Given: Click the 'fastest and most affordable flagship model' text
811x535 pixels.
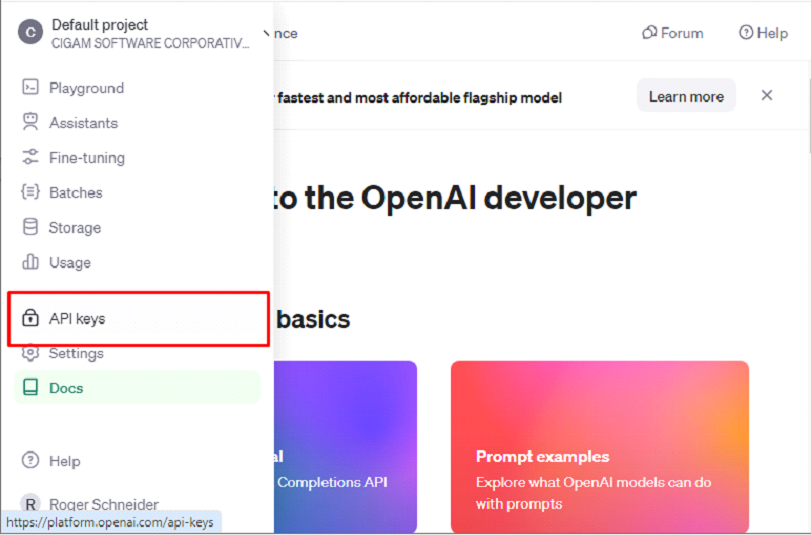Looking at the screenshot, I should click(419, 97).
